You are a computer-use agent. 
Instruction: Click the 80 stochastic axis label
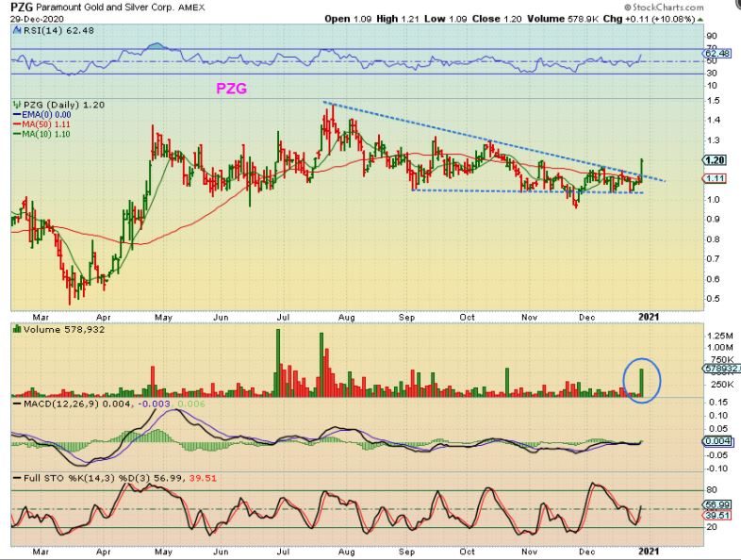[x=712, y=490]
